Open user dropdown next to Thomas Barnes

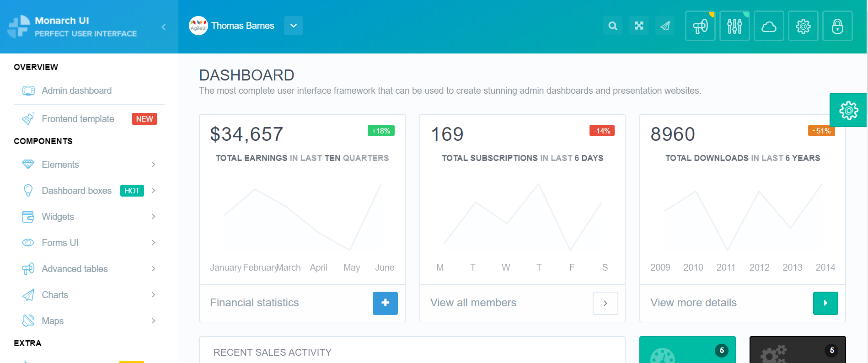click(x=294, y=26)
